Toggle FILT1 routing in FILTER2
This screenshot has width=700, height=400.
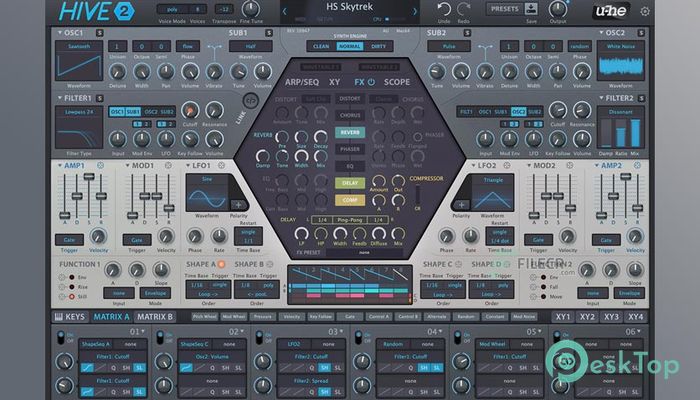coord(466,112)
